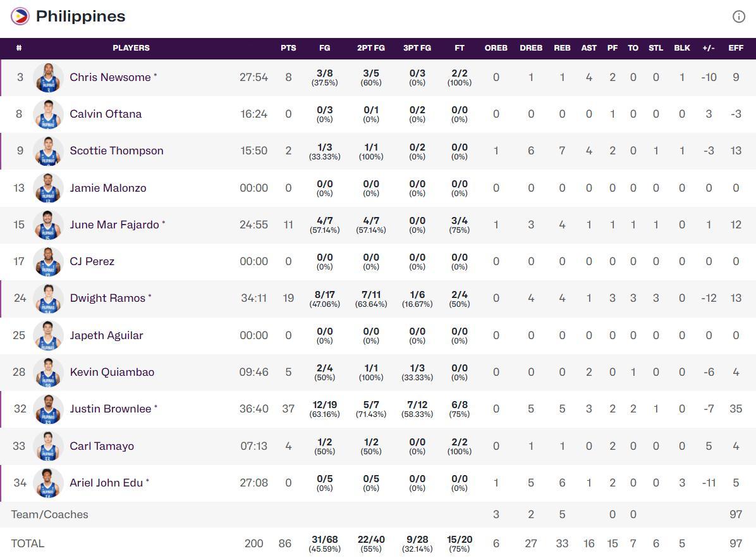Click the AST column header
Viewport: 756px width, 558px height.
(x=588, y=48)
